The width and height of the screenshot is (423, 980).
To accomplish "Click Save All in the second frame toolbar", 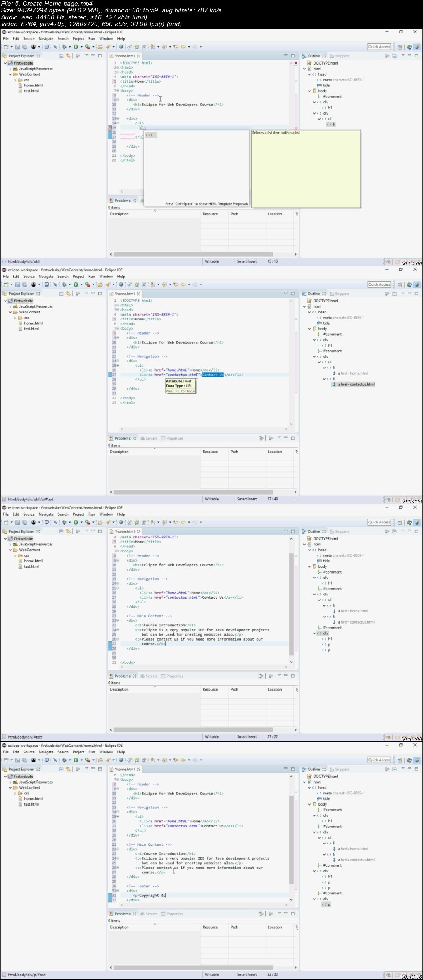I will [x=24, y=284].
